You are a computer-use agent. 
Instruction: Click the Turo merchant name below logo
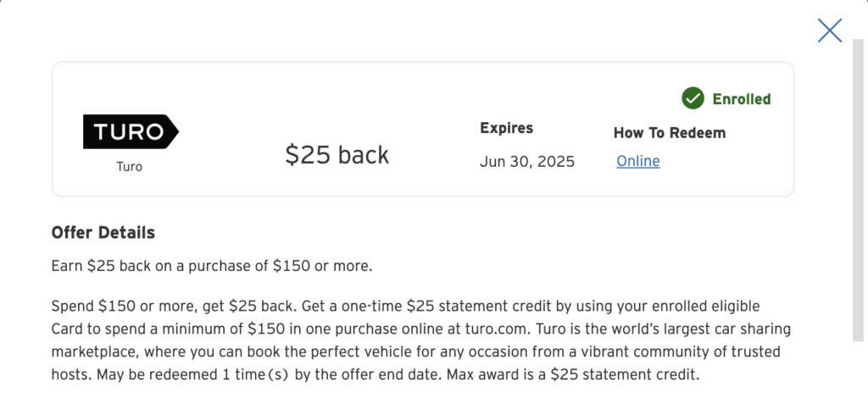tap(130, 167)
